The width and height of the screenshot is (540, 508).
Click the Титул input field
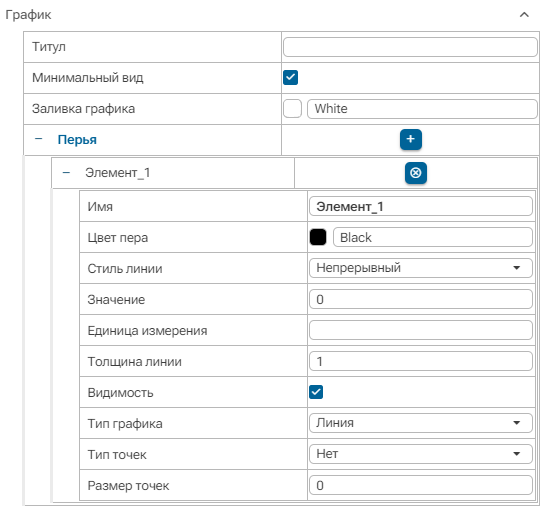pyautogui.click(x=410, y=47)
